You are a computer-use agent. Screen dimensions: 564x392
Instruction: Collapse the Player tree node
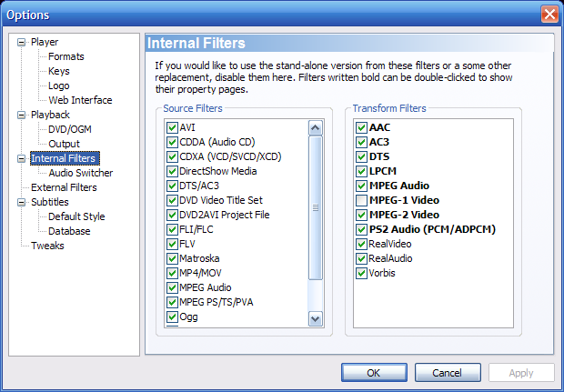[22, 42]
